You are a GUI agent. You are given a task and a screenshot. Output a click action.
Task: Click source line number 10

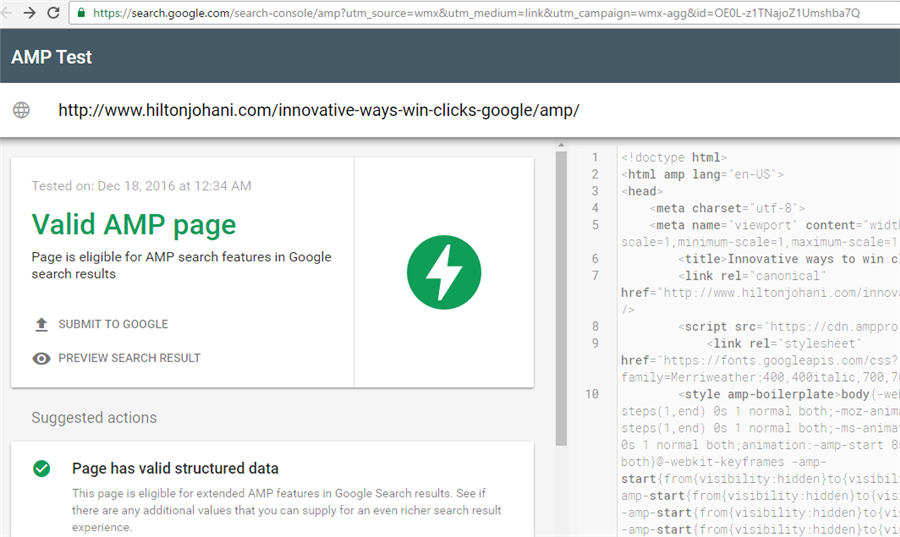pos(592,394)
